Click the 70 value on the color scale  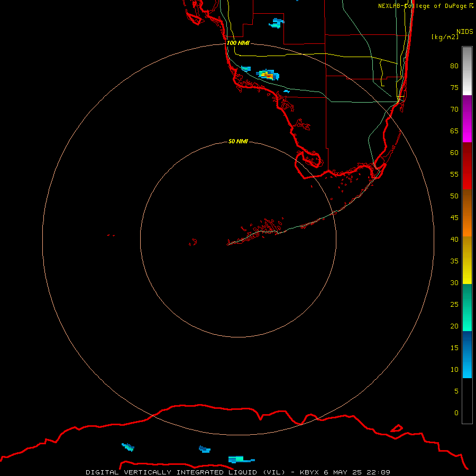(x=454, y=109)
